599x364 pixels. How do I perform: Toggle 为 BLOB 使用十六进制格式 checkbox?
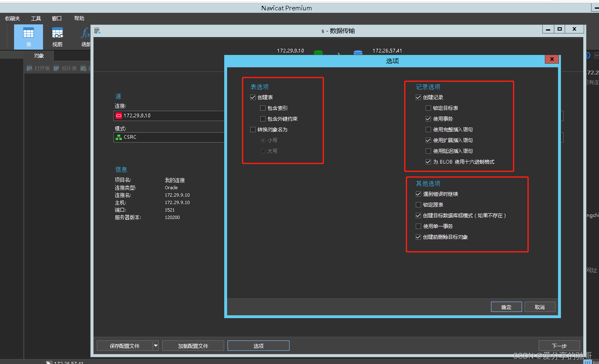(x=428, y=162)
